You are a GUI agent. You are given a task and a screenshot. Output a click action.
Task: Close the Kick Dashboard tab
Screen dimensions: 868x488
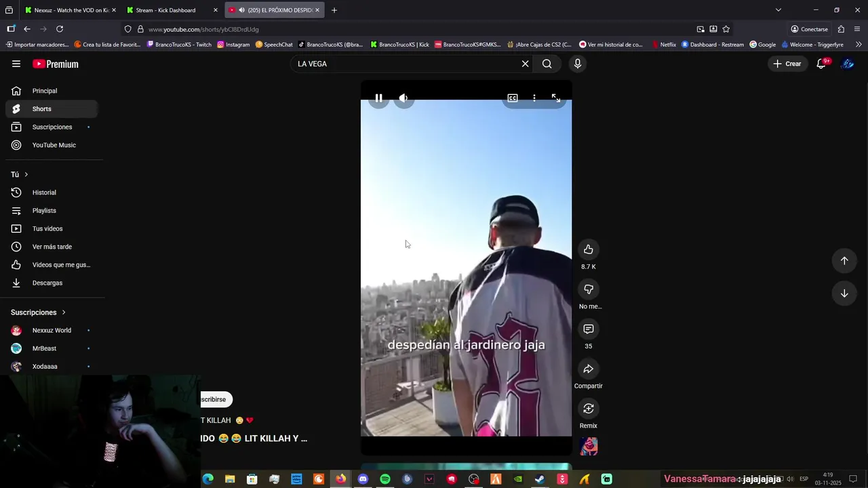click(216, 10)
